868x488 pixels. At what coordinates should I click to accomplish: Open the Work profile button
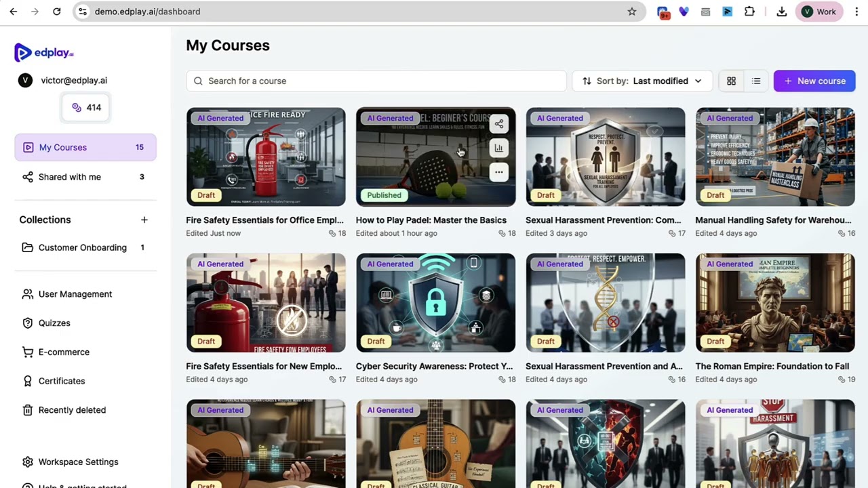pos(819,12)
